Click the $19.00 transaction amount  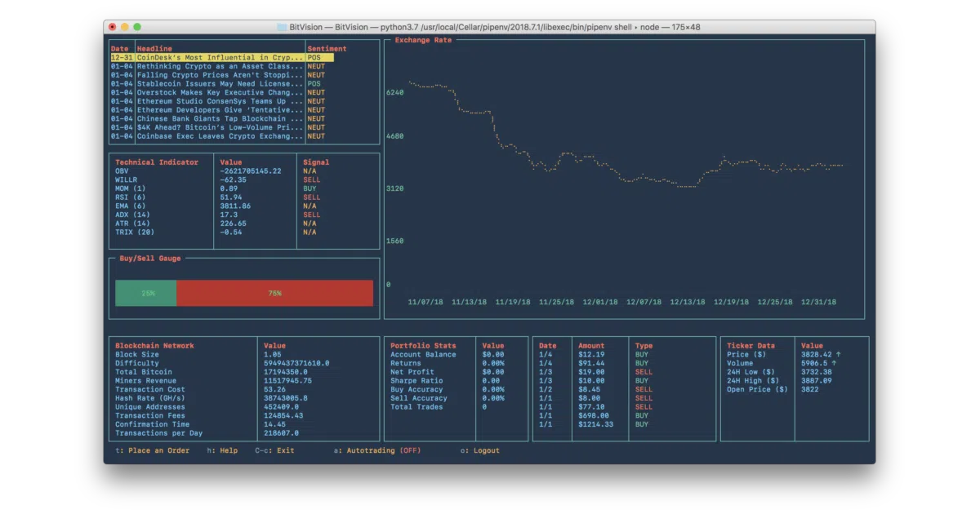pyautogui.click(x=591, y=372)
